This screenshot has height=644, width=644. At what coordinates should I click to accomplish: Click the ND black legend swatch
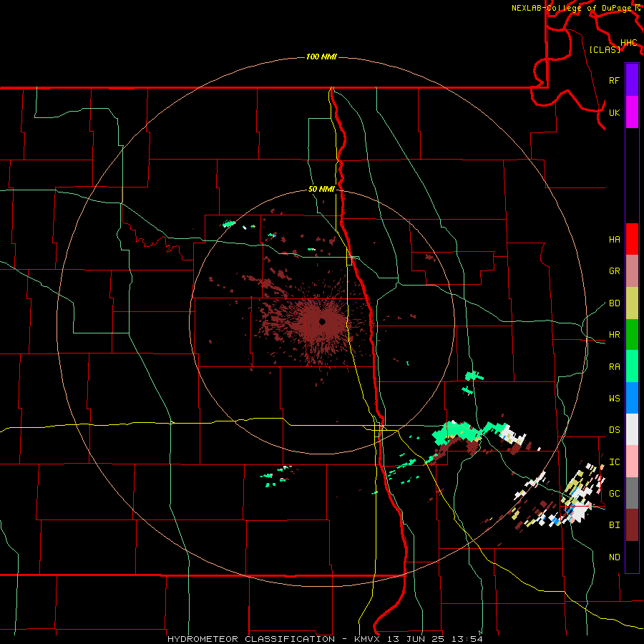click(632, 557)
